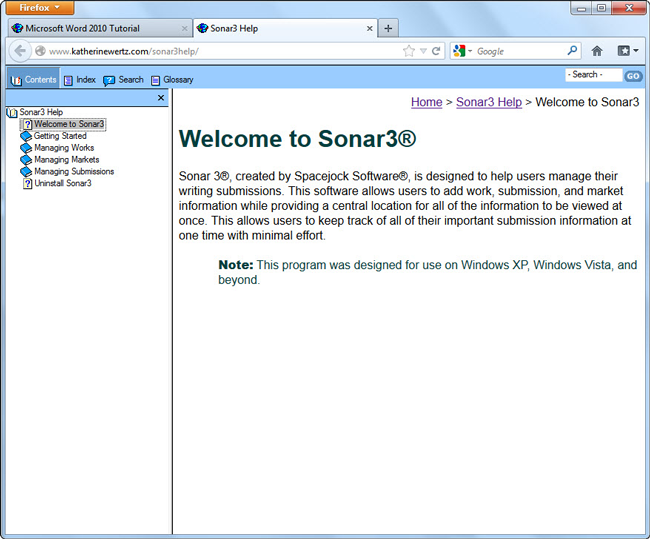This screenshot has width=650, height=539.
Task: Click the site identity globe icon
Action: pyautogui.click(x=40, y=51)
